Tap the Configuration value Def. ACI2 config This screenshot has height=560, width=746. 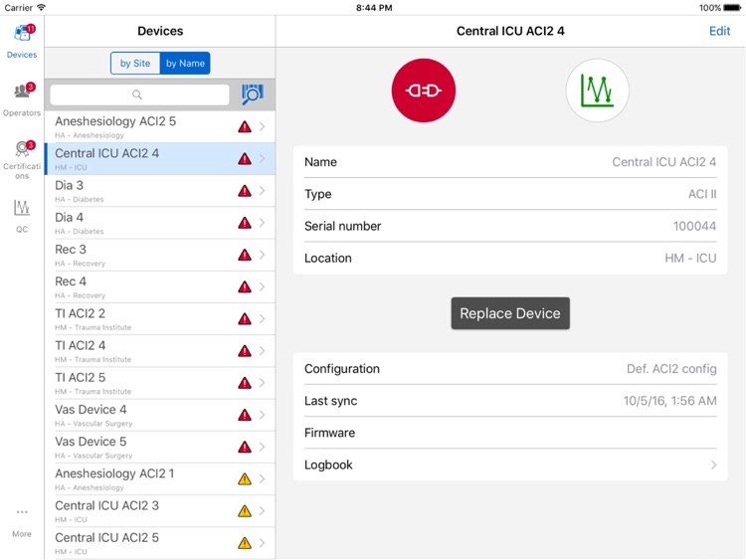coord(671,369)
